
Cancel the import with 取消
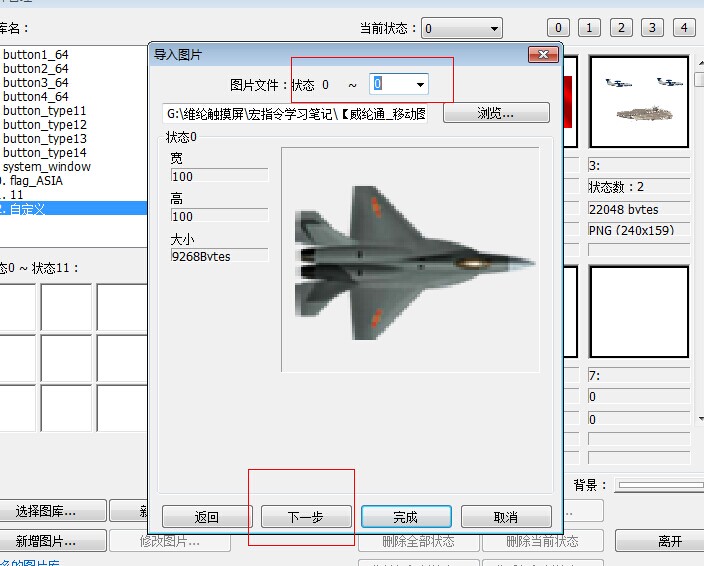coord(506,517)
